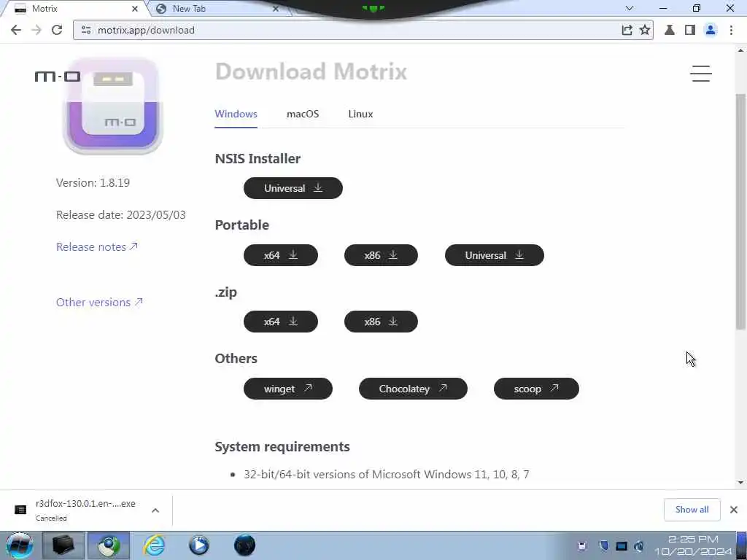Open the dark globe taskbar app
Screen dimensions: 747x560
(x=244, y=545)
